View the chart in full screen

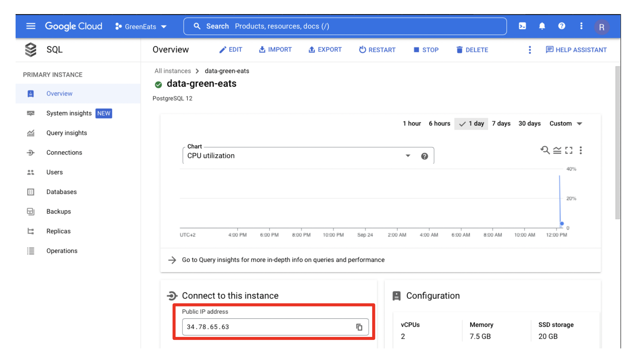[x=569, y=150]
